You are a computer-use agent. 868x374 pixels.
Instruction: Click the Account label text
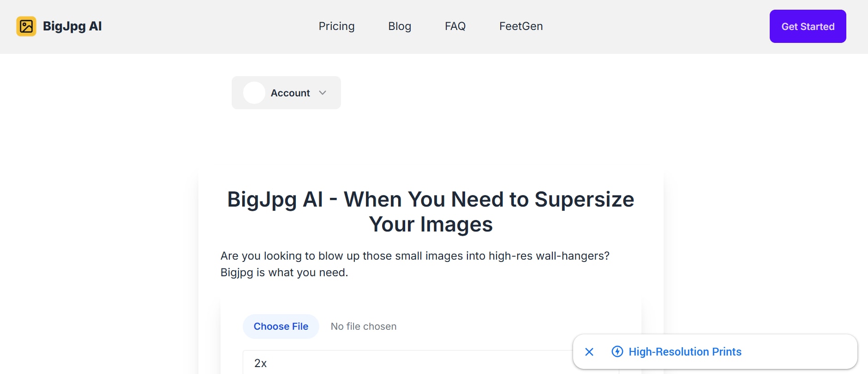(x=290, y=93)
